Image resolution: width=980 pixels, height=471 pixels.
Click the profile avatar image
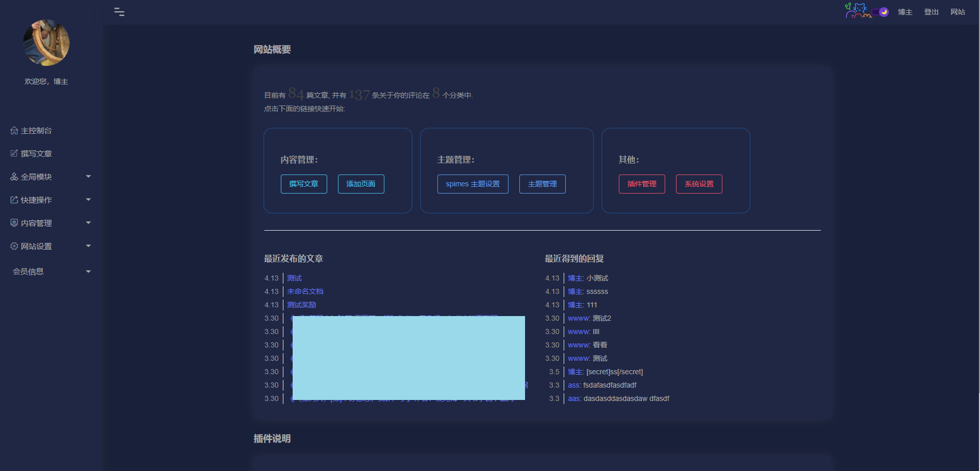46,43
